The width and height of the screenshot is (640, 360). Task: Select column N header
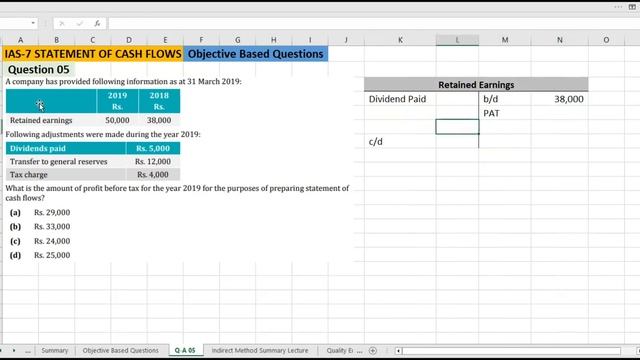pos(560,40)
